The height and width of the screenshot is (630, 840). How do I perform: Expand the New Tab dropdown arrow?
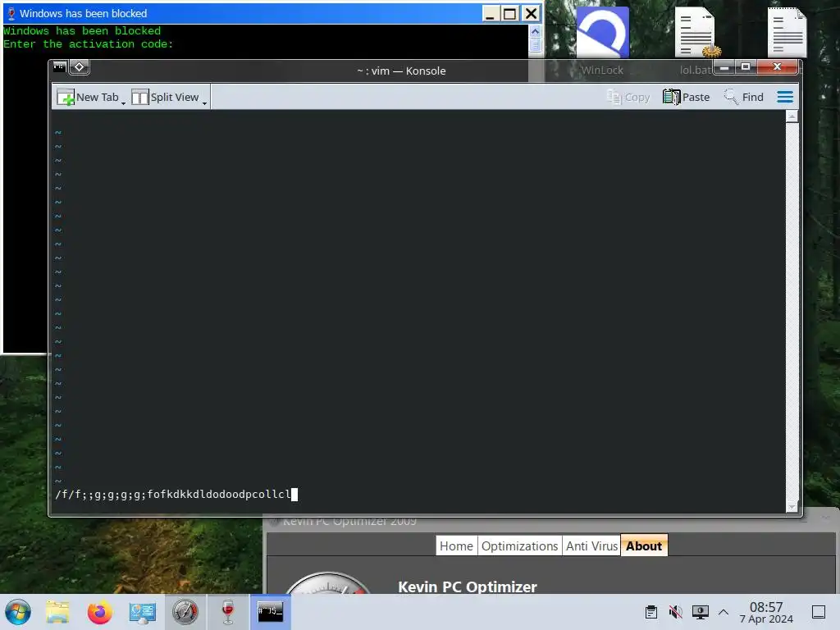pyautogui.click(x=123, y=102)
